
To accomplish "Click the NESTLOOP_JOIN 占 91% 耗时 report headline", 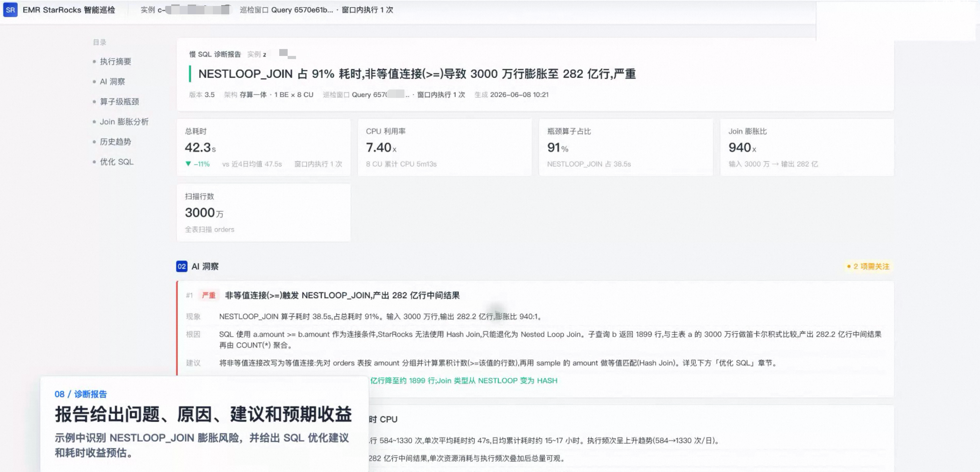I will pyautogui.click(x=417, y=74).
